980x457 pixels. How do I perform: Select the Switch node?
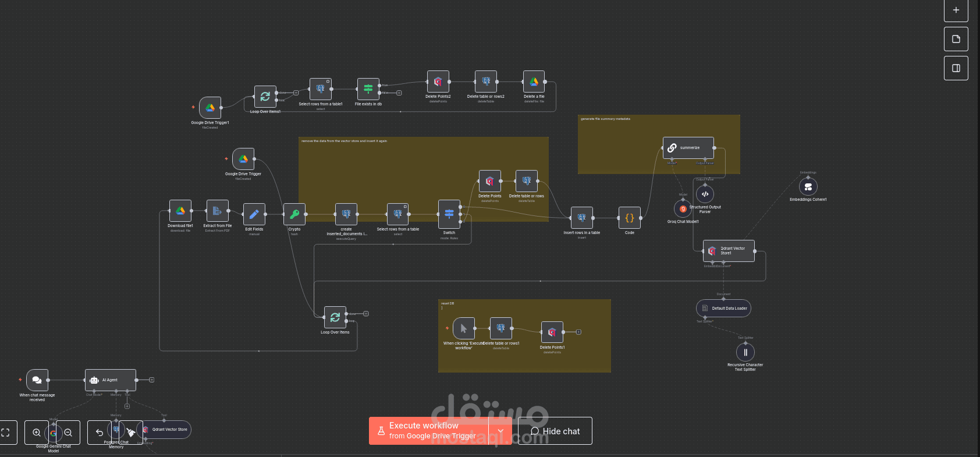click(x=449, y=214)
